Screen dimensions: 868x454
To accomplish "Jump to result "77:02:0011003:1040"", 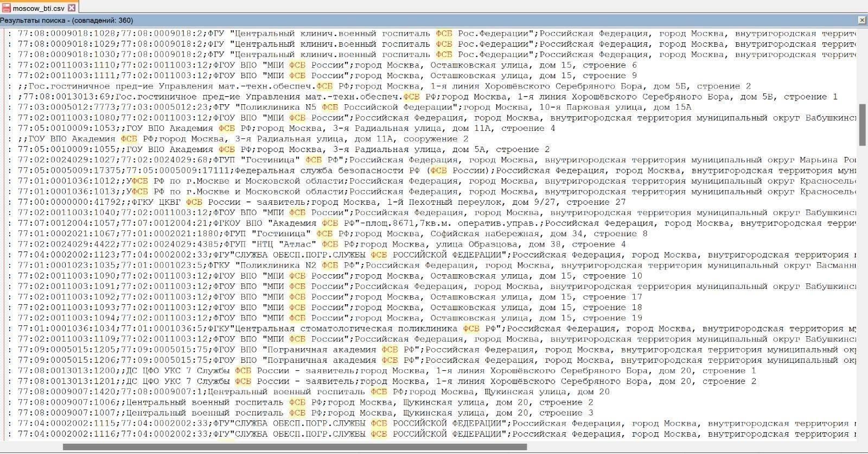I will [x=432, y=213].
